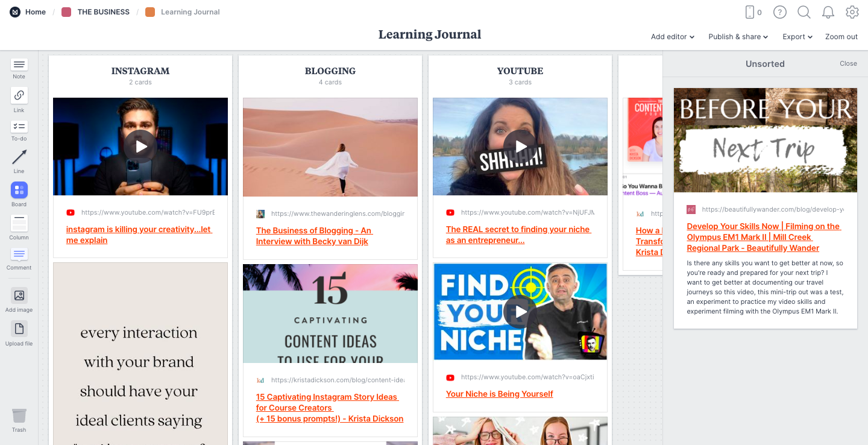Close the Unsorted panel
Screen dimensions: 868x445
[848, 63]
